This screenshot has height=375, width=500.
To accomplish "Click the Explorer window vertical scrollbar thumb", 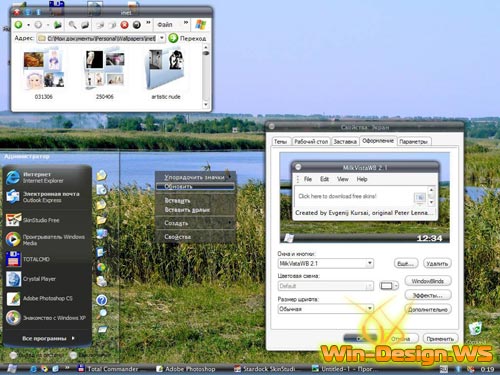I will (206, 53).
